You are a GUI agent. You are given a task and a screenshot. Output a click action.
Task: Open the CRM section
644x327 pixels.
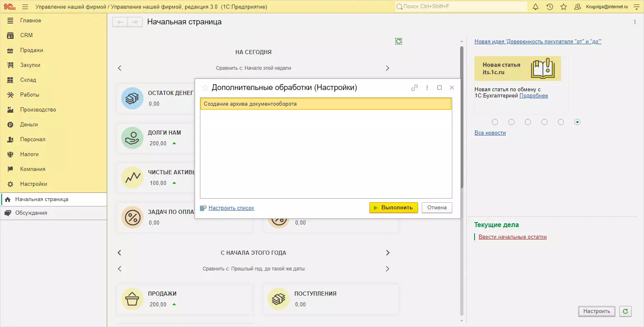54,36
